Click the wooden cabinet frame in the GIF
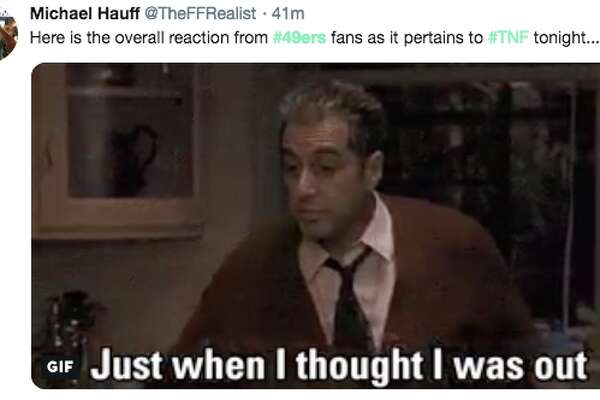 click(x=119, y=151)
